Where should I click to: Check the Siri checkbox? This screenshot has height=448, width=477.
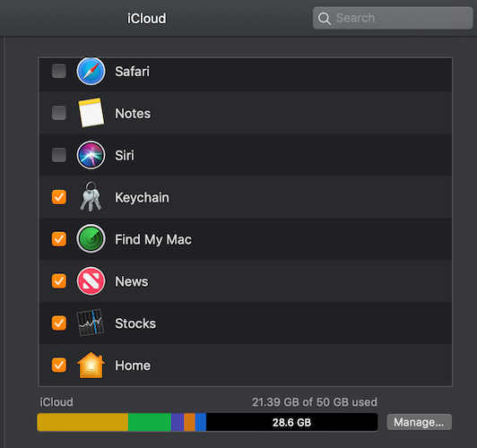point(59,155)
